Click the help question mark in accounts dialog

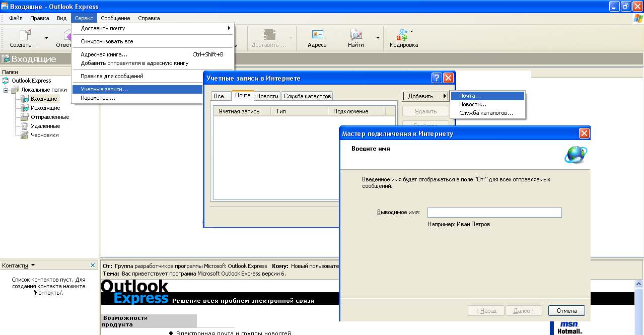[437, 78]
